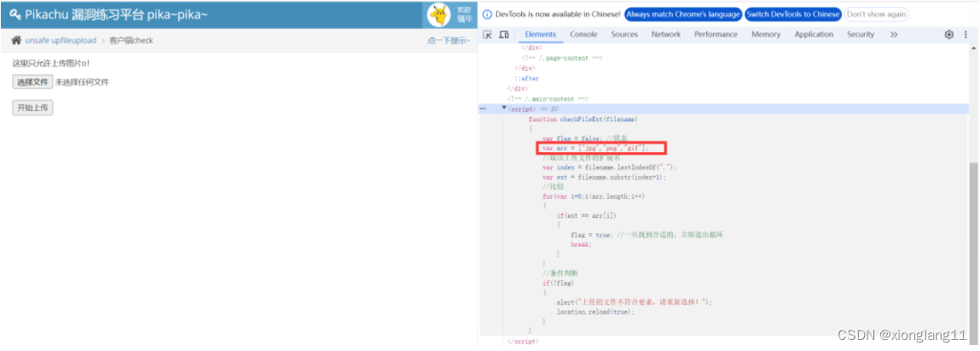980x351 pixels.
Task: Open the Performance tab
Action: (716, 34)
